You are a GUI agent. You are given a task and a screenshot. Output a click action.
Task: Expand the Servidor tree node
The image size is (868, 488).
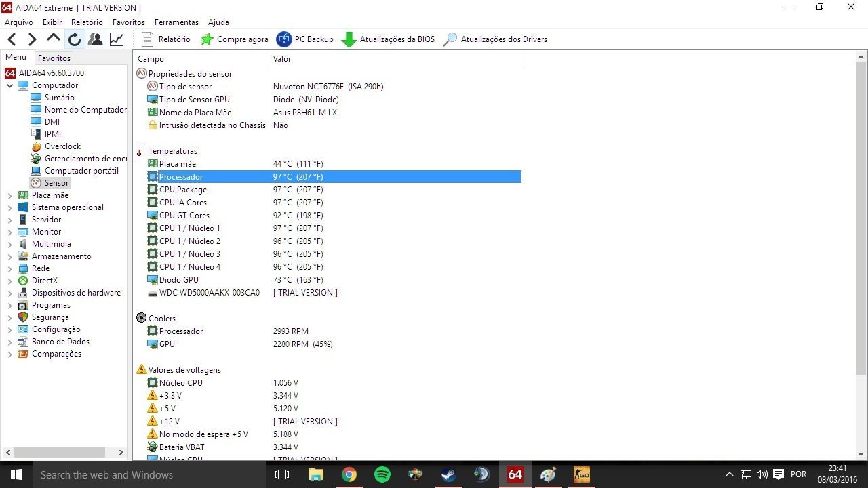point(10,220)
